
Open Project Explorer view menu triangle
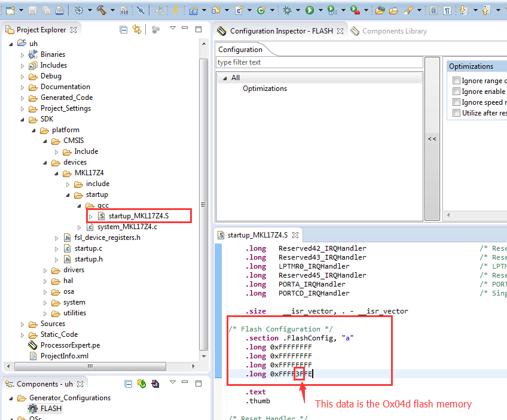click(173, 28)
